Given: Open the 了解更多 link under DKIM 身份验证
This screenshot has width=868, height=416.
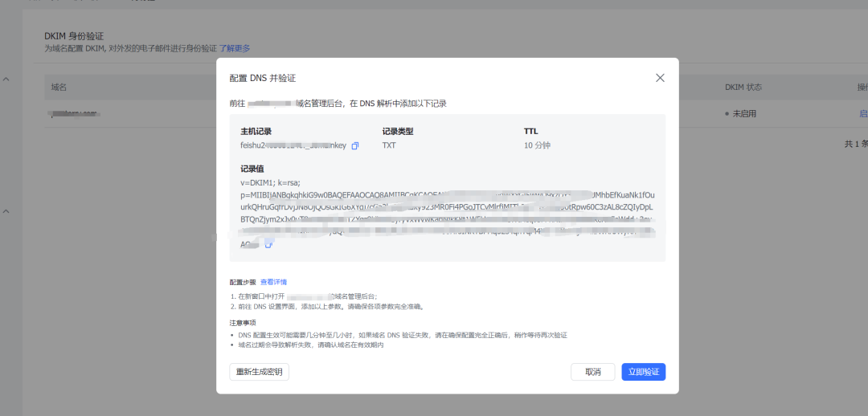Looking at the screenshot, I should pyautogui.click(x=235, y=48).
